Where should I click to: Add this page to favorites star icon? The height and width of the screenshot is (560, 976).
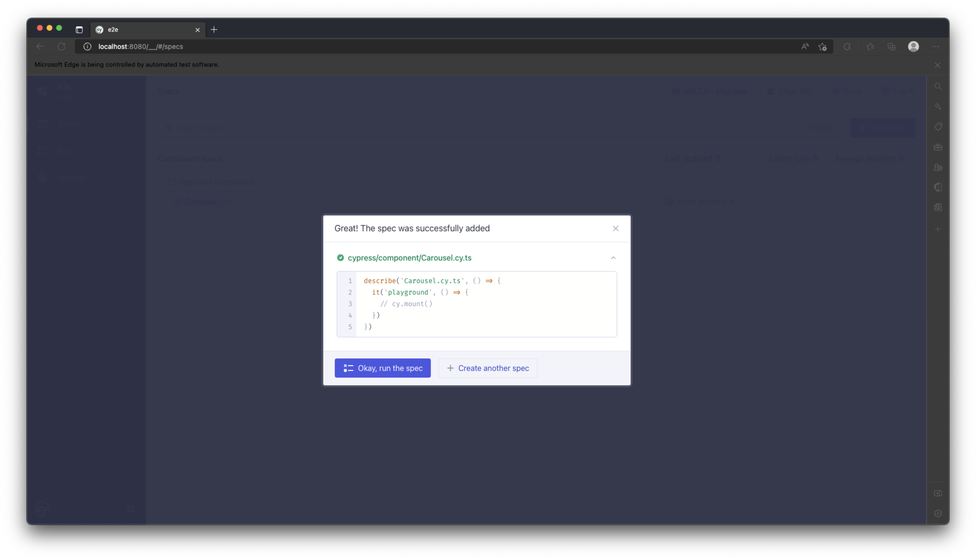click(823, 47)
